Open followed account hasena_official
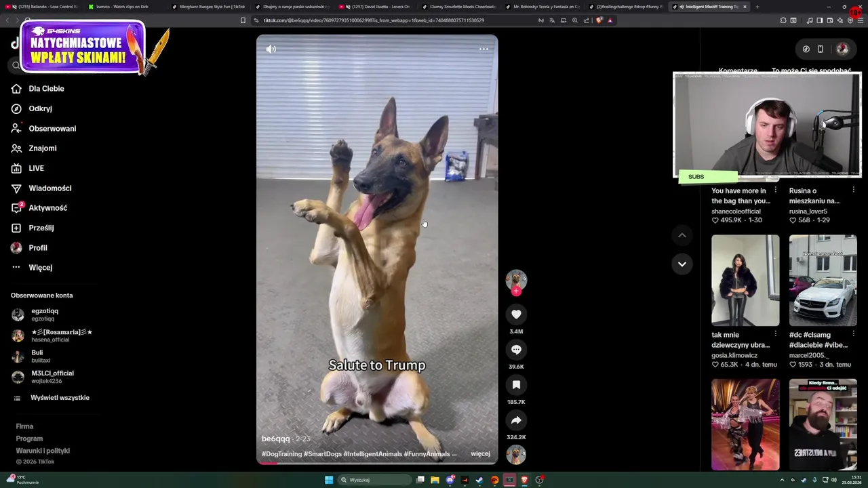The image size is (868, 488). point(51,335)
